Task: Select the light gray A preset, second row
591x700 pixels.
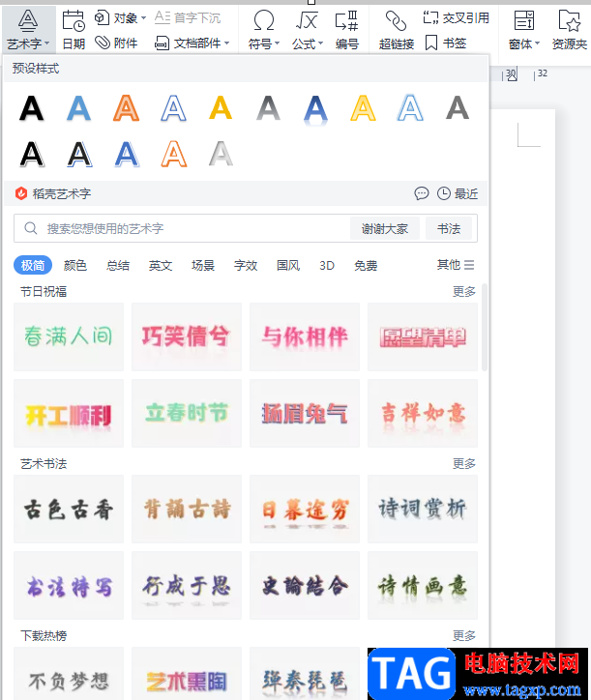Action: pos(221,154)
